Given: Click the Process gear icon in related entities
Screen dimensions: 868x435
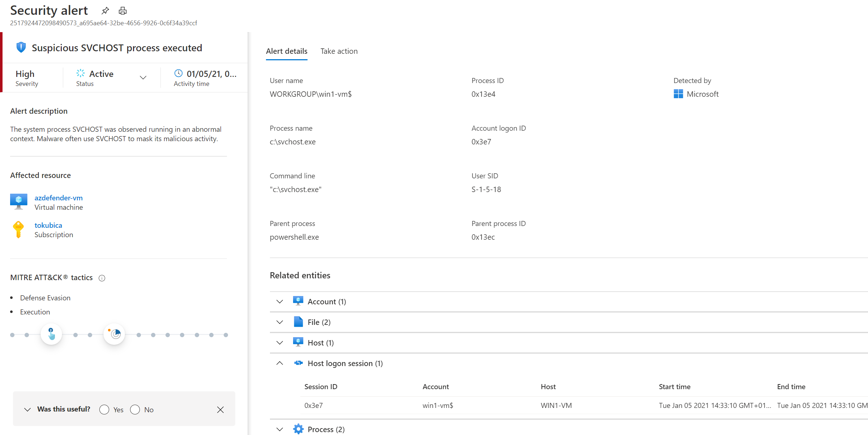Looking at the screenshot, I should tap(298, 429).
